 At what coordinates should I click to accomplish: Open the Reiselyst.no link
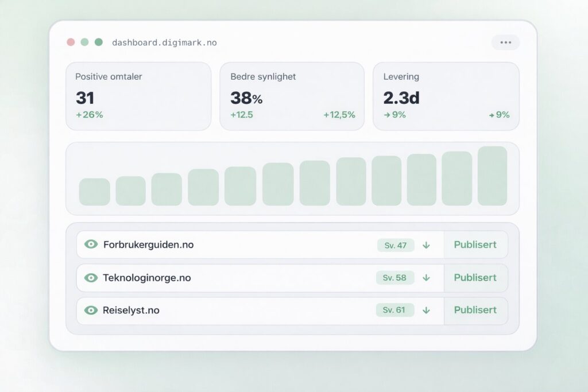[x=131, y=311]
